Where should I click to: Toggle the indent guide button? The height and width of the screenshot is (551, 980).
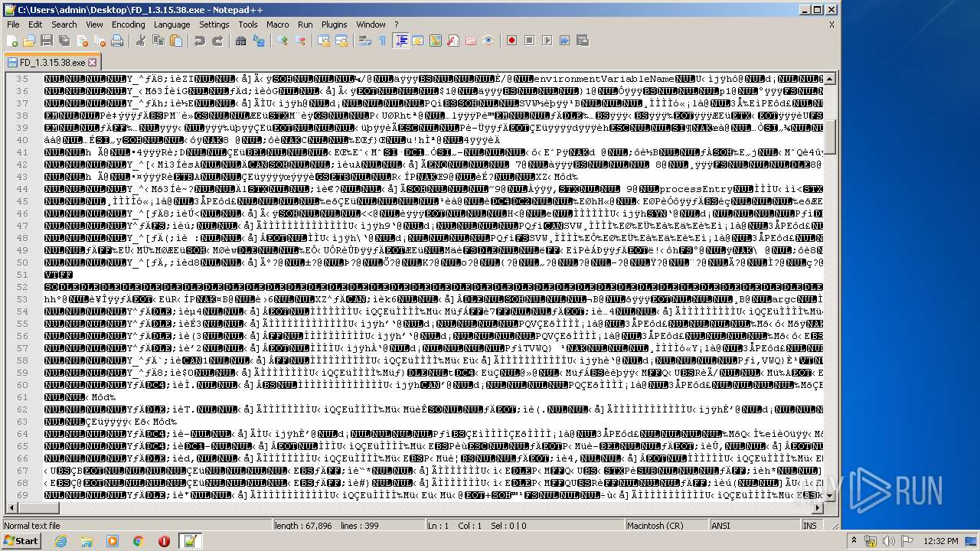pyautogui.click(x=400, y=41)
